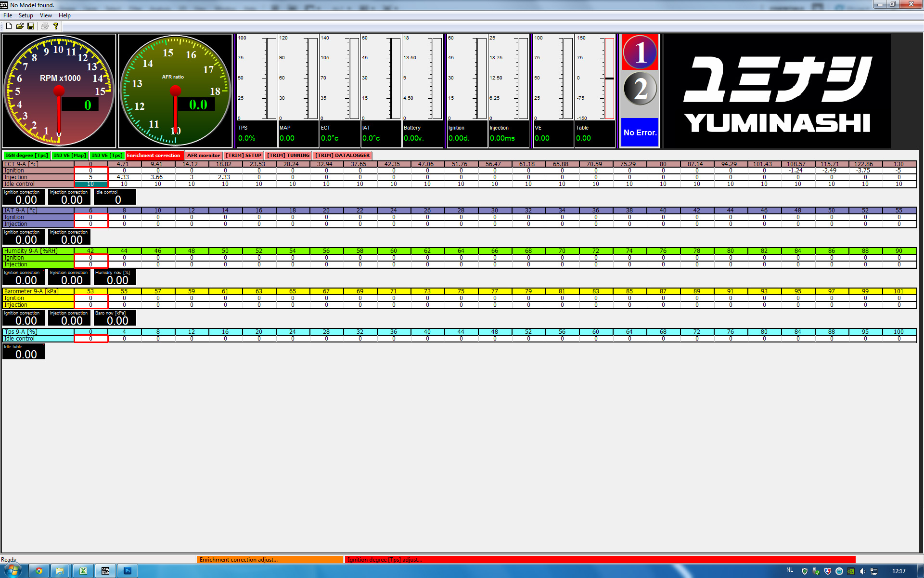924x578 pixels.
Task: Switch to the AFR mornitor tab
Action: pyautogui.click(x=204, y=155)
